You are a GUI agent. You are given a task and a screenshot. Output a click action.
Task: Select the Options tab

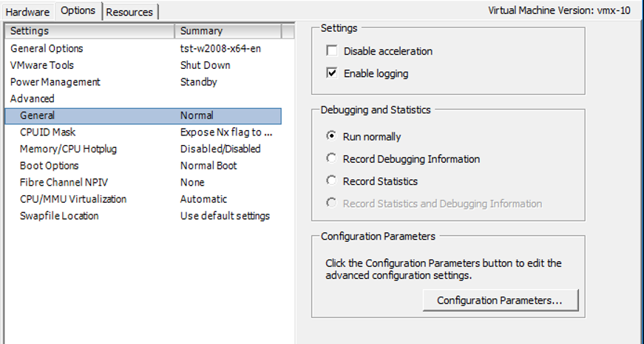coord(78,10)
